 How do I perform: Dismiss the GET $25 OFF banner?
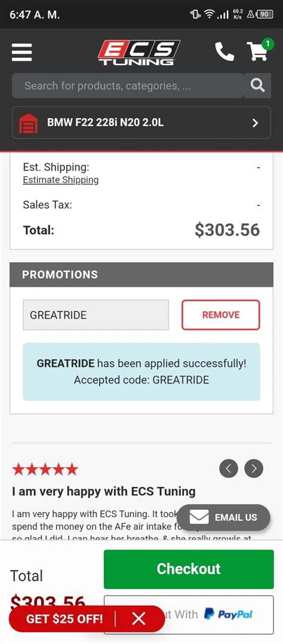139,618
